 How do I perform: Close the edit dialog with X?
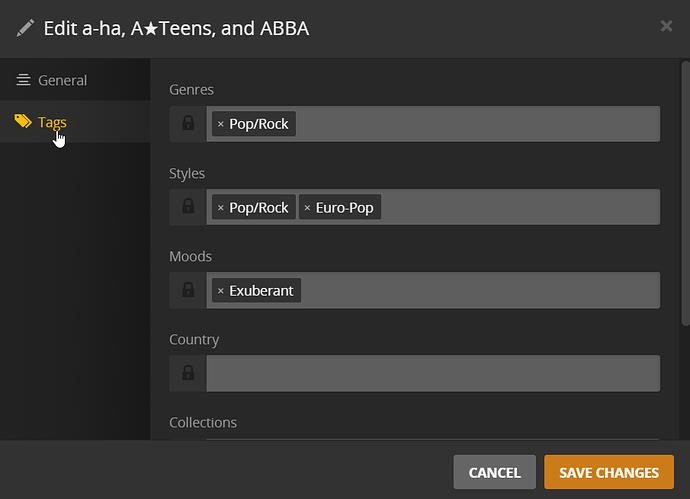click(666, 26)
